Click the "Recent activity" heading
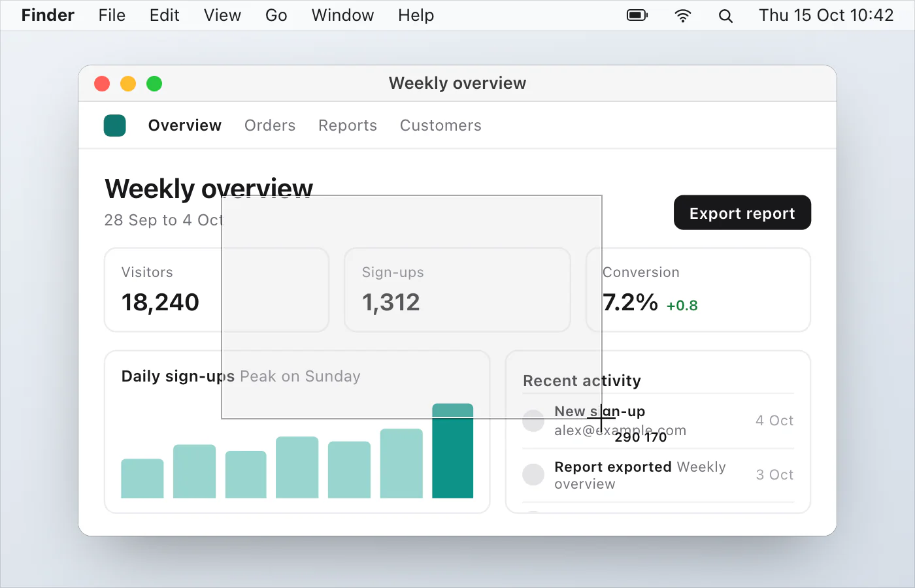 [582, 381]
